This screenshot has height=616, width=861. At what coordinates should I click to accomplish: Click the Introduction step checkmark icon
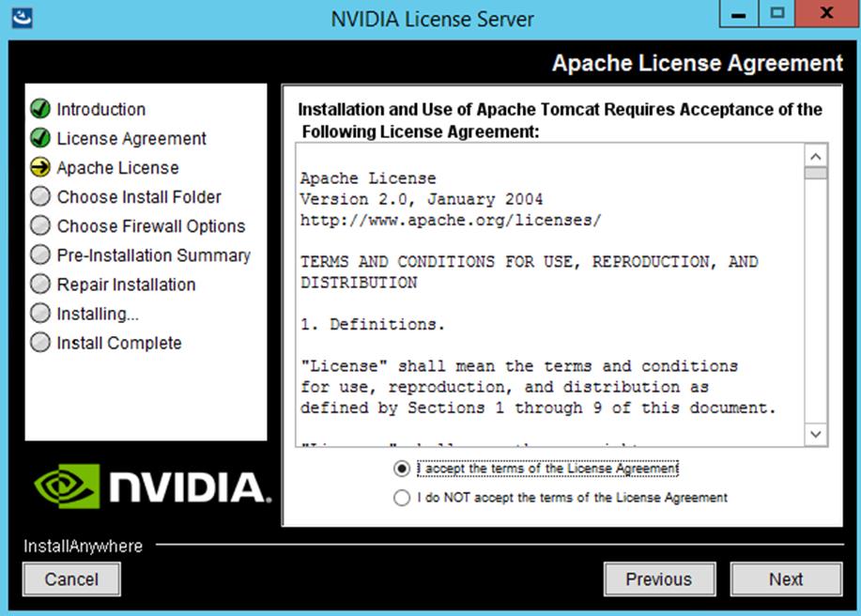click(x=40, y=109)
